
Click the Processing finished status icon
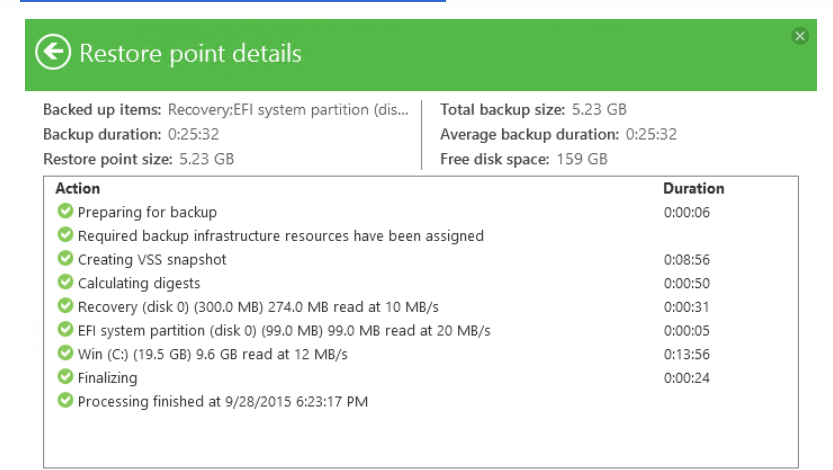click(x=65, y=401)
